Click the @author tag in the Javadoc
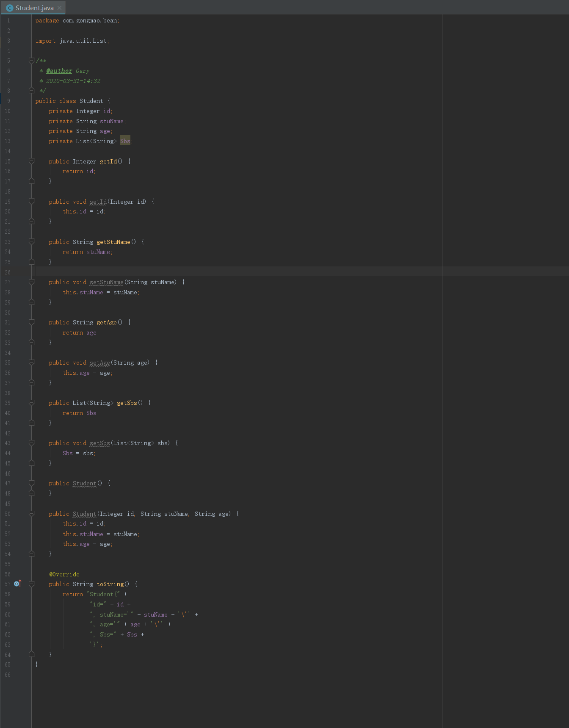This screenshot has height=728, width=569. click(59, 71)
